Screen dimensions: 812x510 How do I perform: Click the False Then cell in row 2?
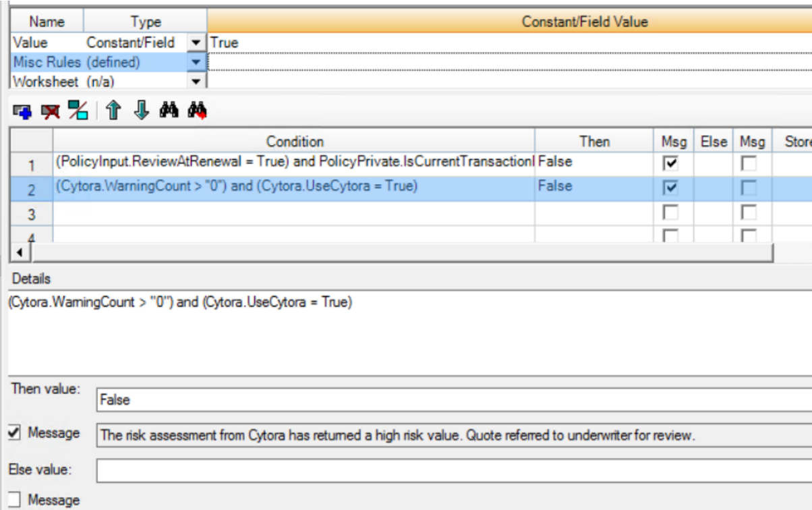pyautogui.click(x=595, y=189)
